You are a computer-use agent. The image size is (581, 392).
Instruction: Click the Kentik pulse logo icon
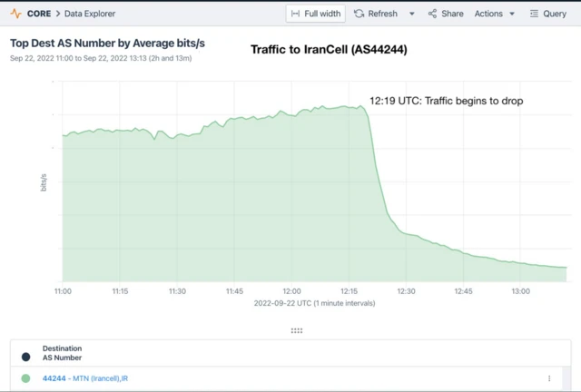pyautogui.click(x=16, y=14)
